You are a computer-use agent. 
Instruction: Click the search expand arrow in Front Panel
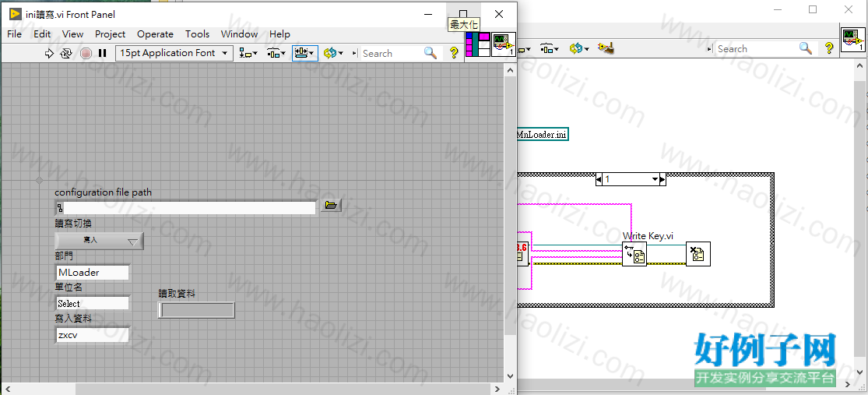tap(357, 54)
